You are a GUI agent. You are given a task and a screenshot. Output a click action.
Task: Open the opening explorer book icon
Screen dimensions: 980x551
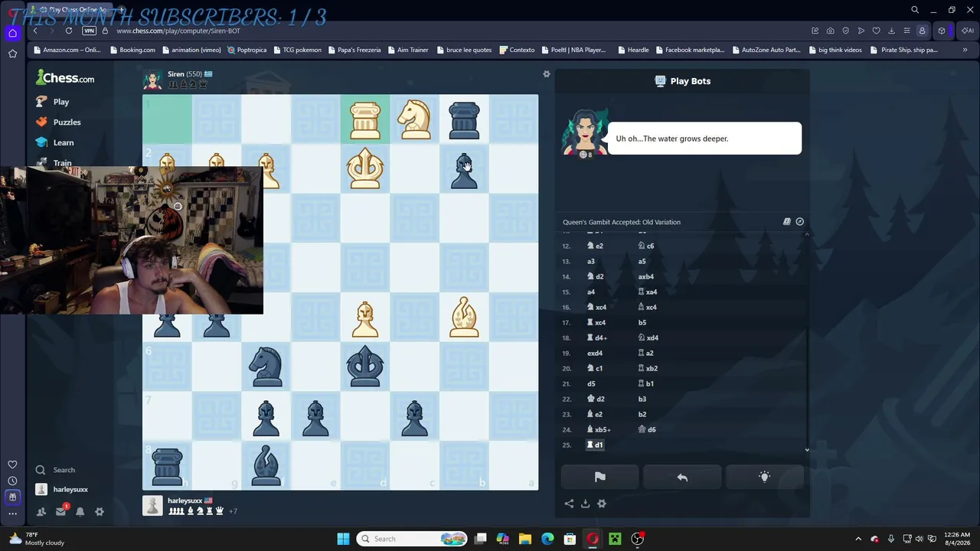[786, 222]
